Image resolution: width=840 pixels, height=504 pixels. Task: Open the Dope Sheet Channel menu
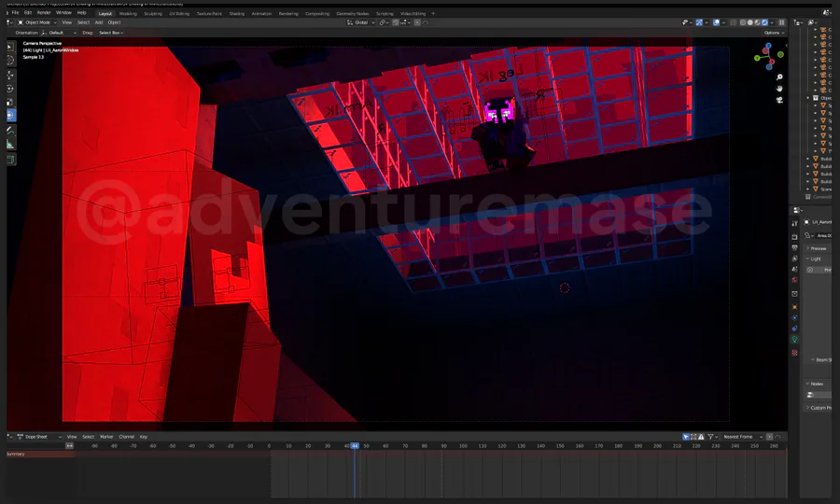pos(126,437)
